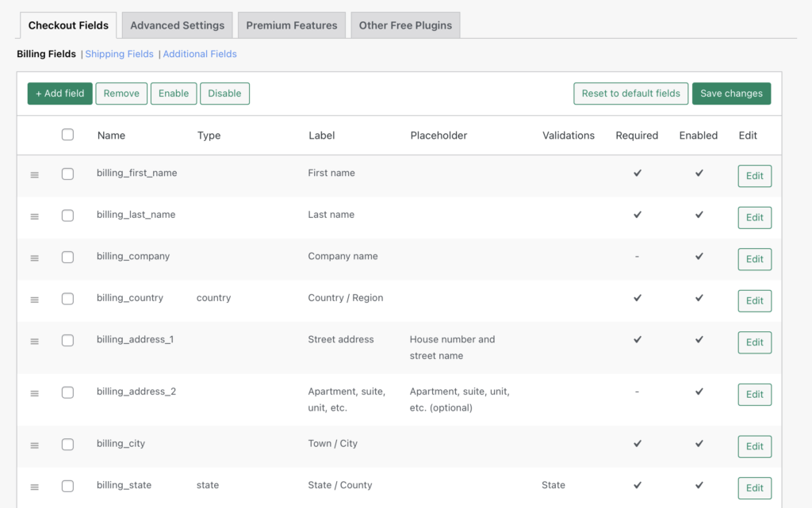
Task: Click the drag handle for billing_address_2 row
Action: [x=34, y=393]
